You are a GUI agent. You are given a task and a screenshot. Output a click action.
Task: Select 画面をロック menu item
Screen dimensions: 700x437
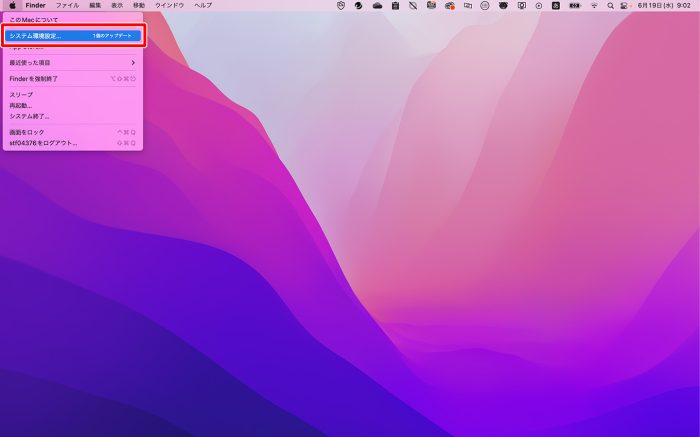(x=27, y=132)
